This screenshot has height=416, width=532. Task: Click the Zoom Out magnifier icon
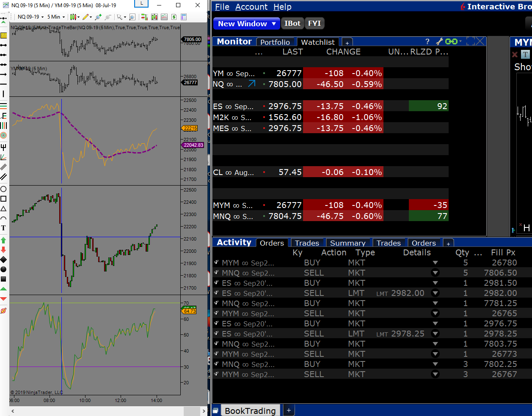[x=108, y=17]
